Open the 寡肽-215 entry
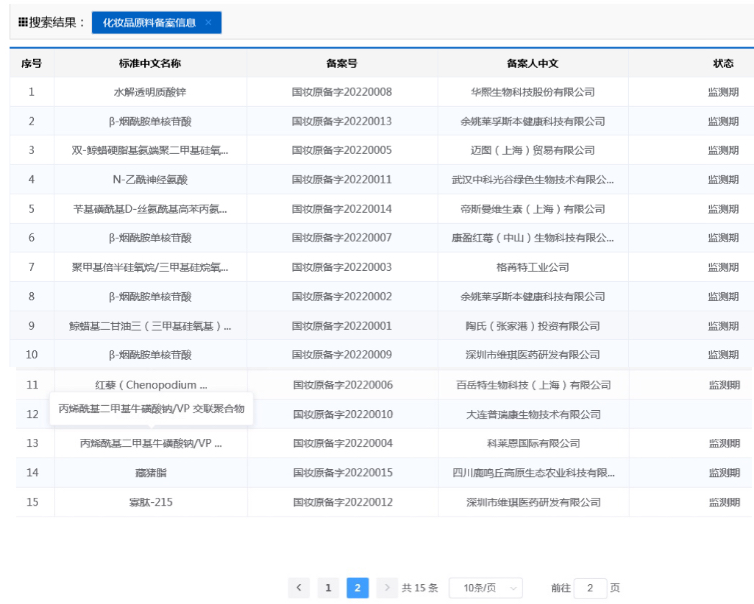This screenshot has height=604, width=754. (x=149, y=502)
